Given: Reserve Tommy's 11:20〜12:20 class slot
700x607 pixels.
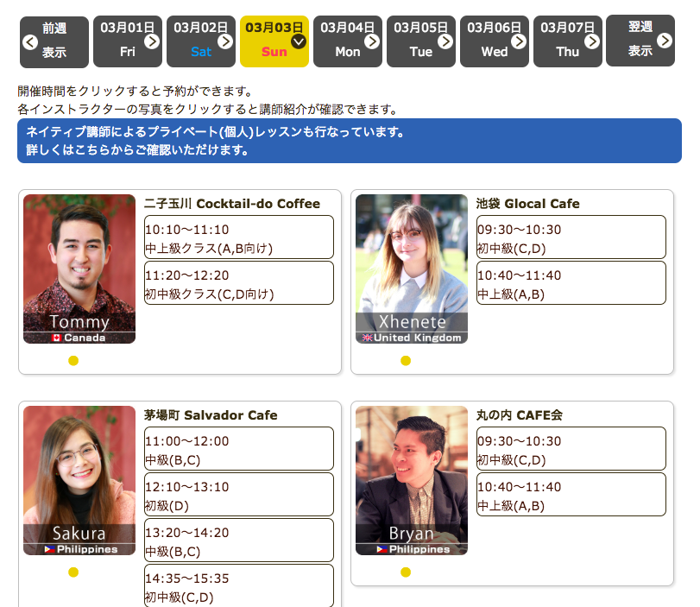Looking at the screenshot, I should pos(238,284).
